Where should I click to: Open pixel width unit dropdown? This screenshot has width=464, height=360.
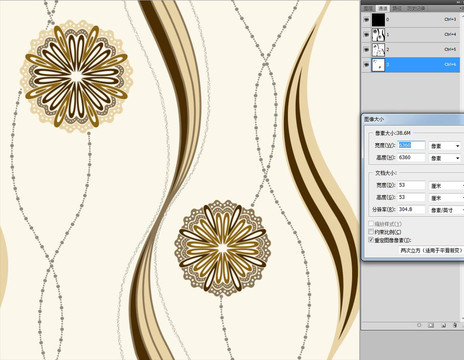pyautogui.click(x=445, y=146)
